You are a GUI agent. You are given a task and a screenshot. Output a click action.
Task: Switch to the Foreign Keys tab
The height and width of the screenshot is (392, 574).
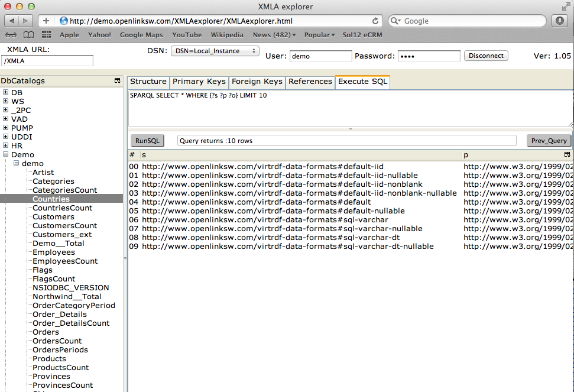(x=257, y=82)
